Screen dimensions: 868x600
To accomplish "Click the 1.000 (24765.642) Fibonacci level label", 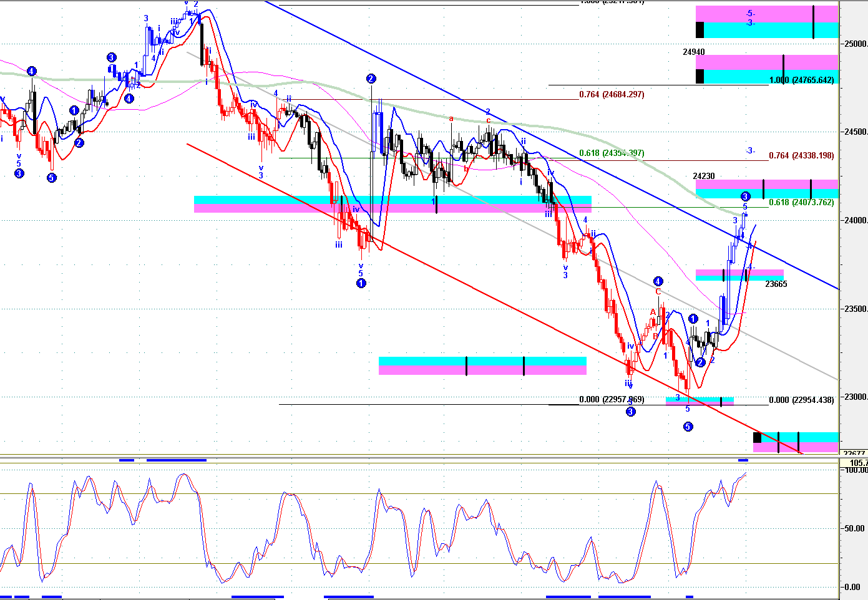I will tap(801, 80).
